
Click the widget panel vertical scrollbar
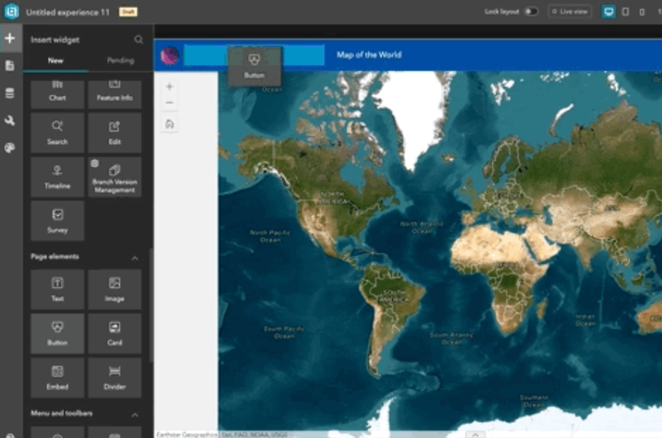pyautogui.click(x=151, y=300)
